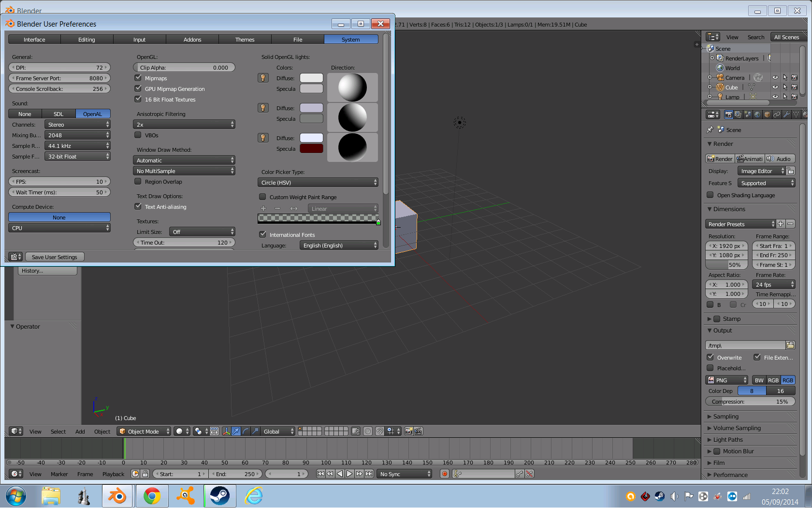812x508 pixels.
Task: Toggle proportional editing circle icon
Action: pyautogui.click(x=368, y=431)
